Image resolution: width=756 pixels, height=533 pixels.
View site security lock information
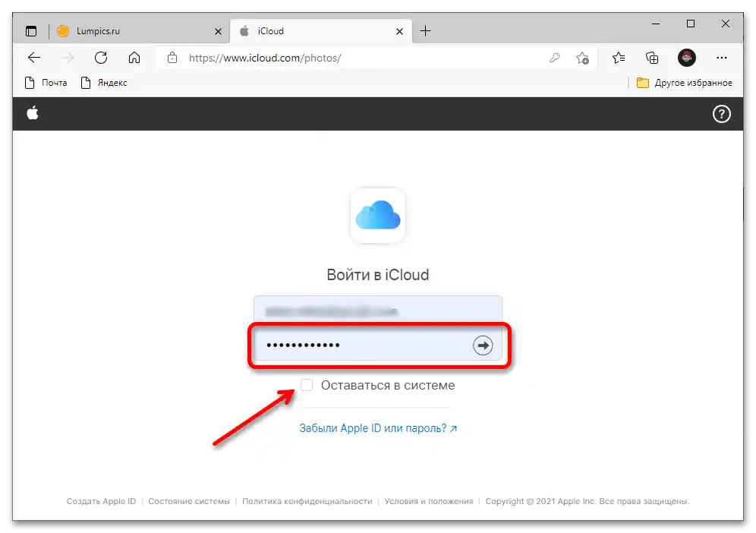[172, 58]
